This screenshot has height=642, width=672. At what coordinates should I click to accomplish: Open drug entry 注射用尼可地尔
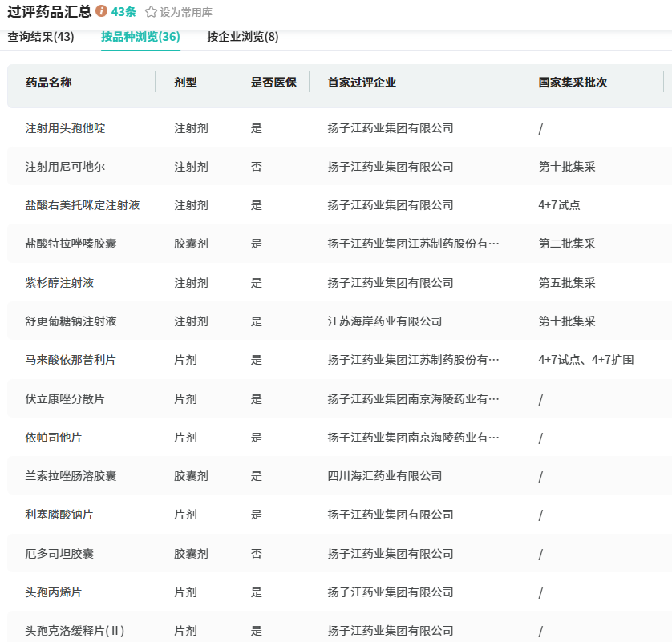click(x=65, y=167)
